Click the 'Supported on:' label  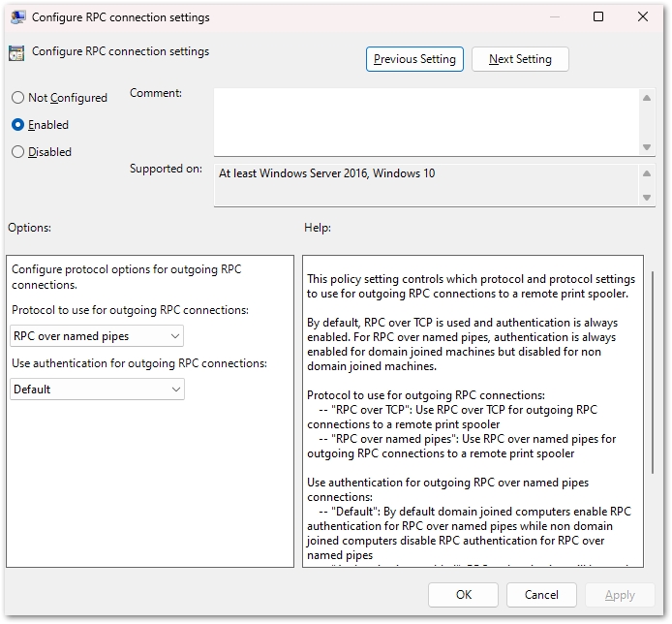click(166, 169)
